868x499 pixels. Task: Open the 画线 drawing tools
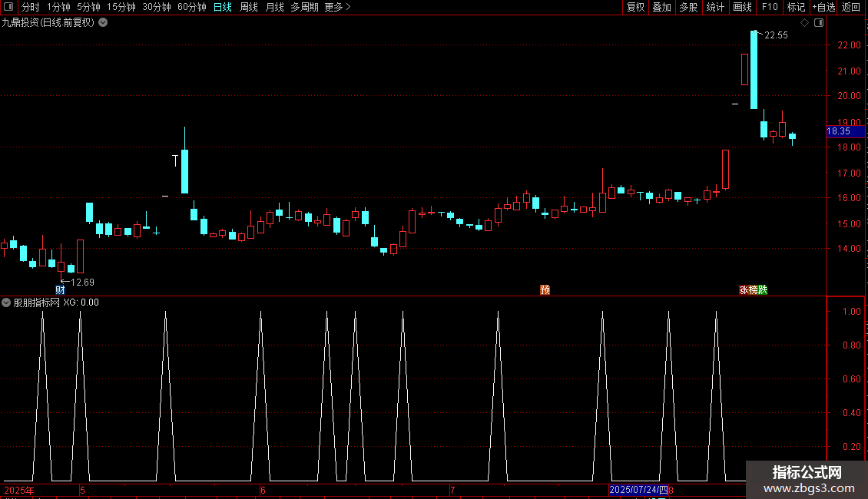742,7
